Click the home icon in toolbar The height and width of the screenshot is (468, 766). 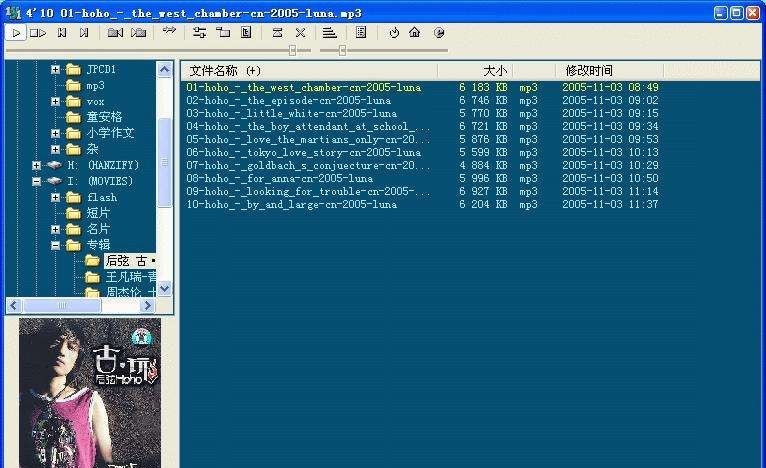pyautogui.click(x=414, y=33)
